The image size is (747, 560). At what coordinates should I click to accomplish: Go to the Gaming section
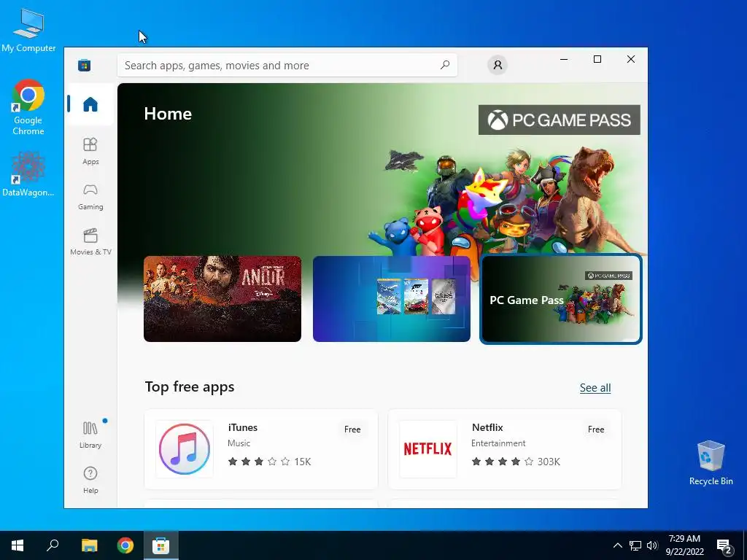click(90, 197)
